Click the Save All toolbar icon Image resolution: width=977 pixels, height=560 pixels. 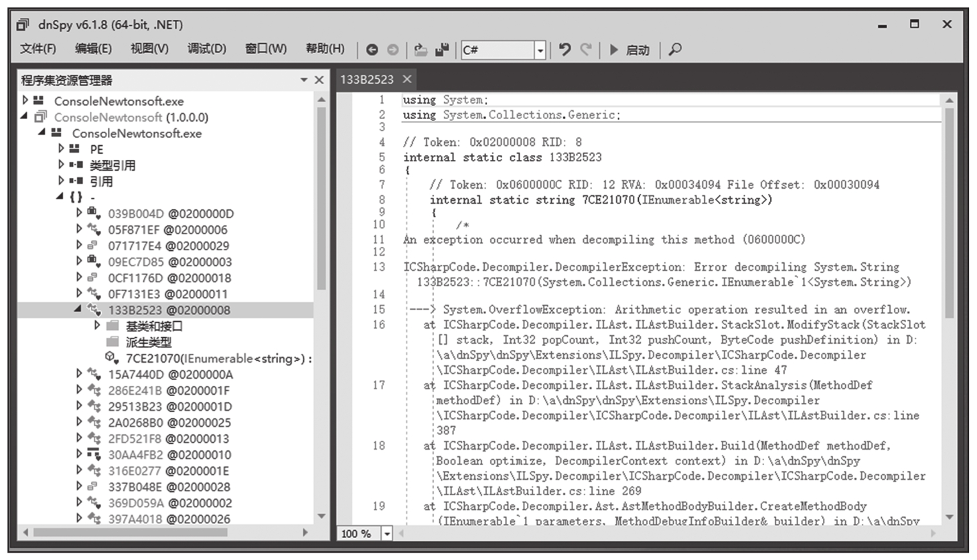442,50
